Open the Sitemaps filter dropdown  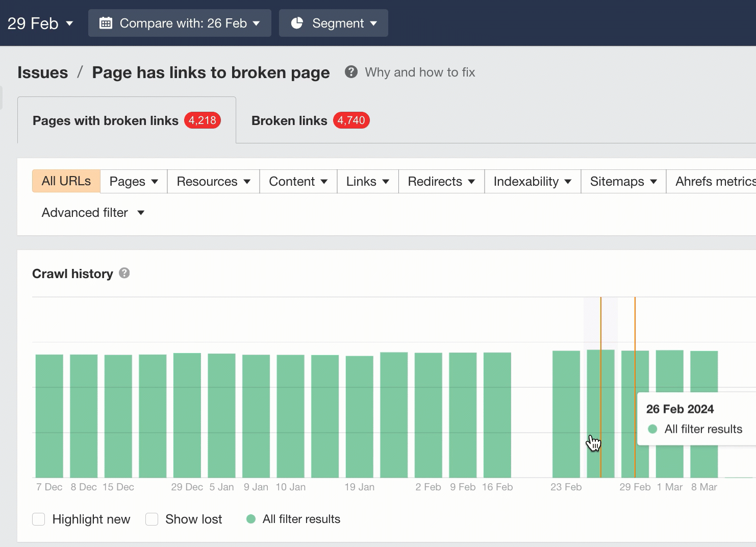623,181
